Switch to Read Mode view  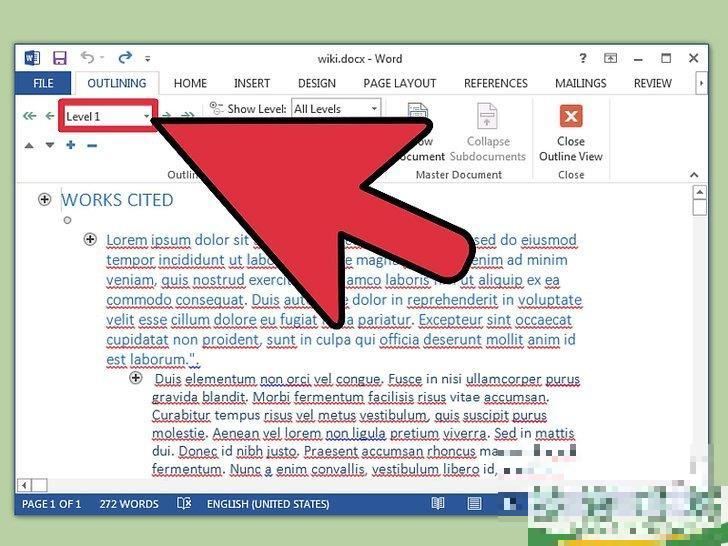coord(437,504)
